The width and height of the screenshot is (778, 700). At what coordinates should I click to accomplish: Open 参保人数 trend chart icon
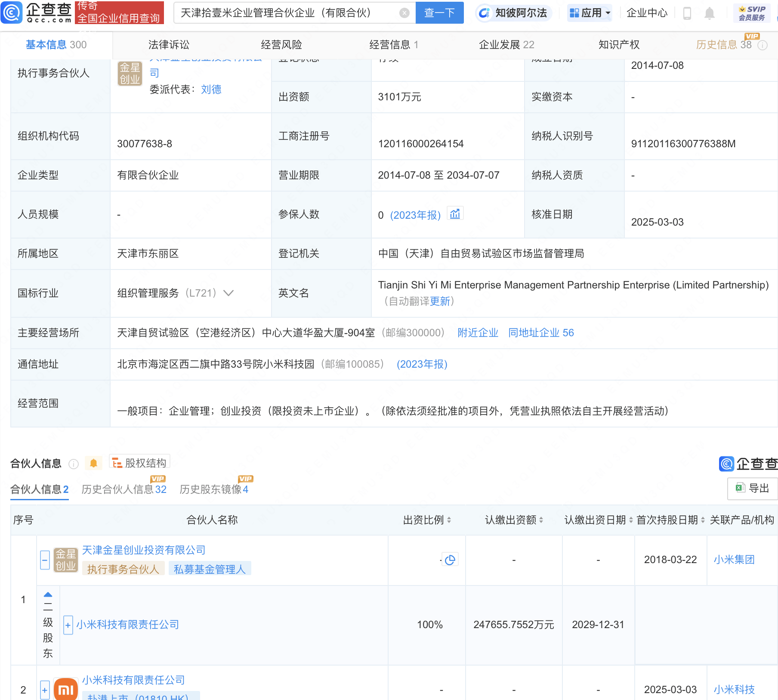click(455, 214)
